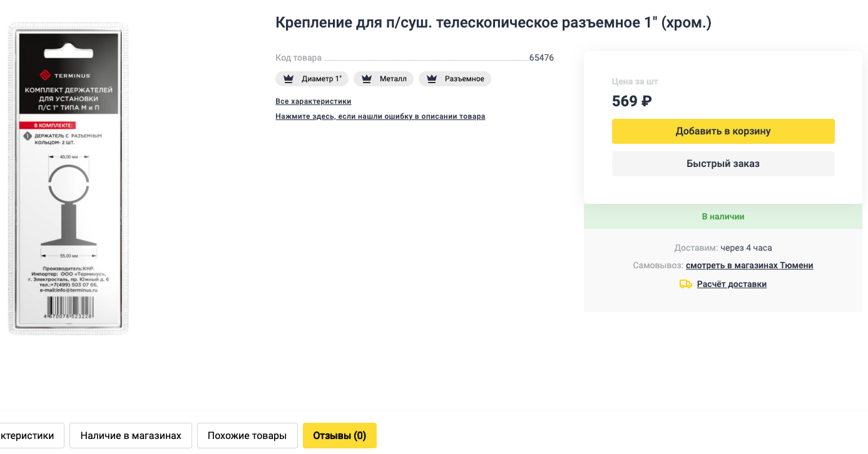Report a product description error link

click(380, 116)
